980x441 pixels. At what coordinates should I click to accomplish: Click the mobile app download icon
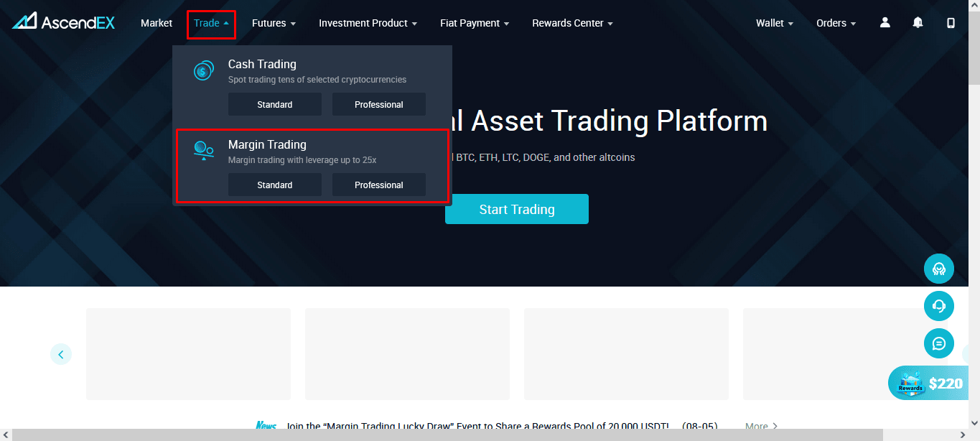tap(951, 23)
